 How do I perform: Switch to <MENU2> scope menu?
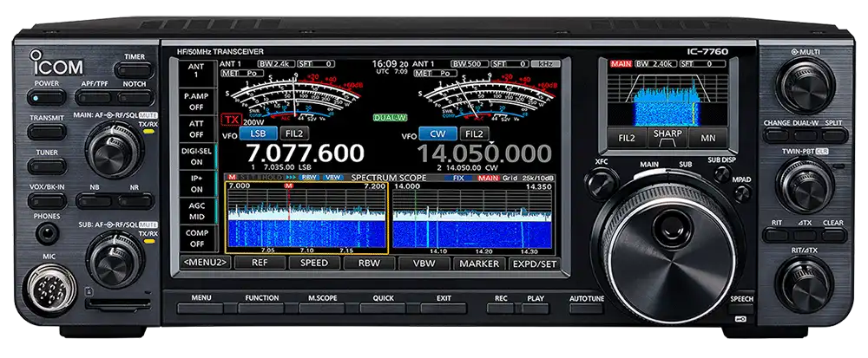click(x=206, y=263)
